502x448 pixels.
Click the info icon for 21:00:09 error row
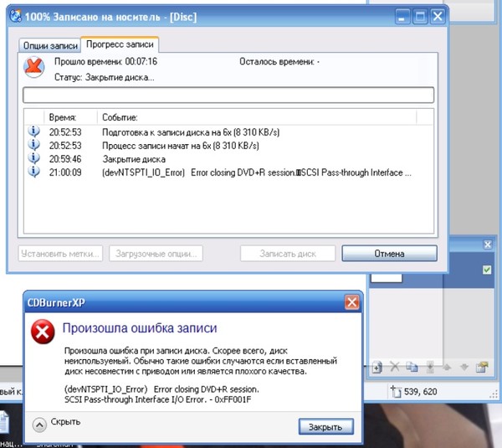pos(33,172)
